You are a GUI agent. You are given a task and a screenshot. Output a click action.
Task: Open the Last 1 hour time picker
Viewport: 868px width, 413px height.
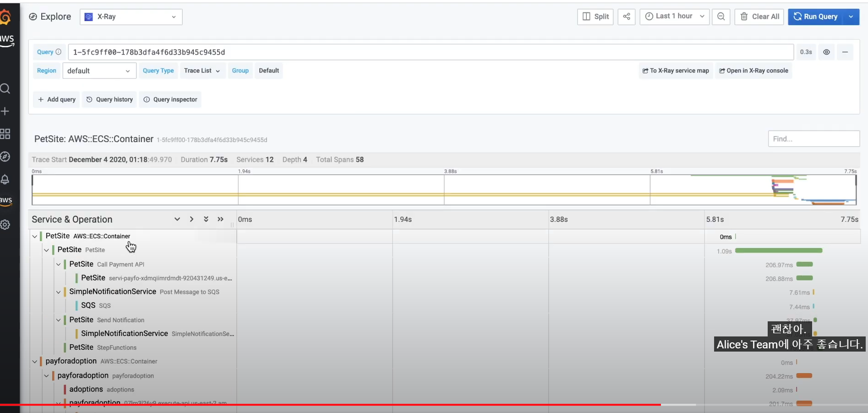[x=674, y=17]
